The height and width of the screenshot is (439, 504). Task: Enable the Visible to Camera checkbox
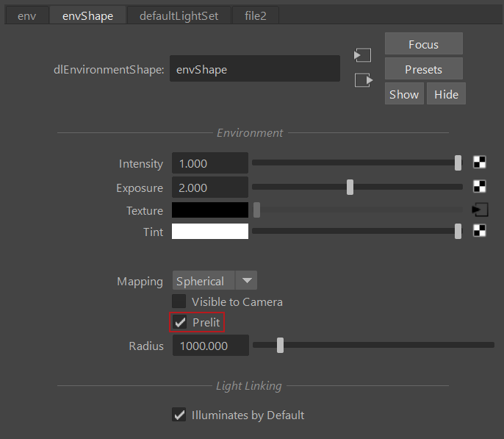pyautogui.click(x=179, y=301)
